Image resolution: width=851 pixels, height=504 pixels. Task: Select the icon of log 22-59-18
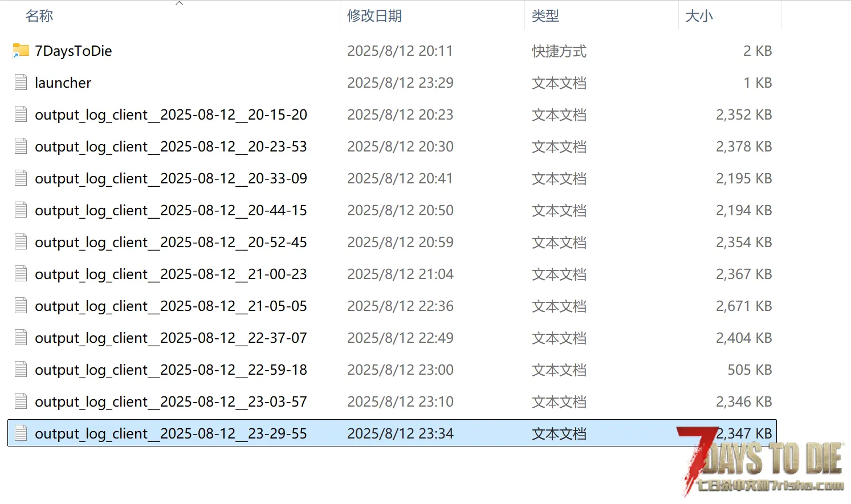[x=21, y=370]
